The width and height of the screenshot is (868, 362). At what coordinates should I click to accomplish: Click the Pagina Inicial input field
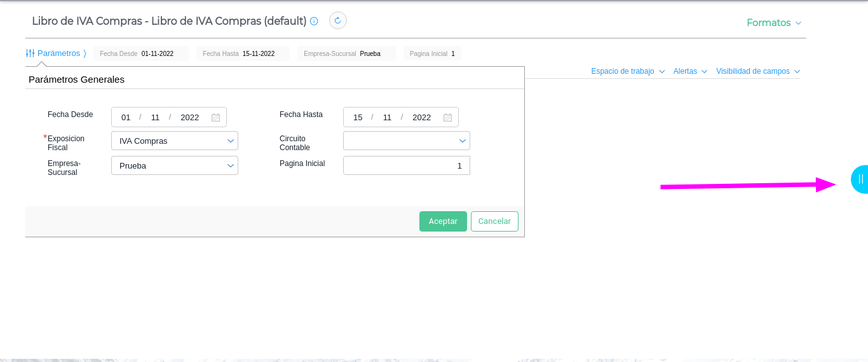(406, 165)
